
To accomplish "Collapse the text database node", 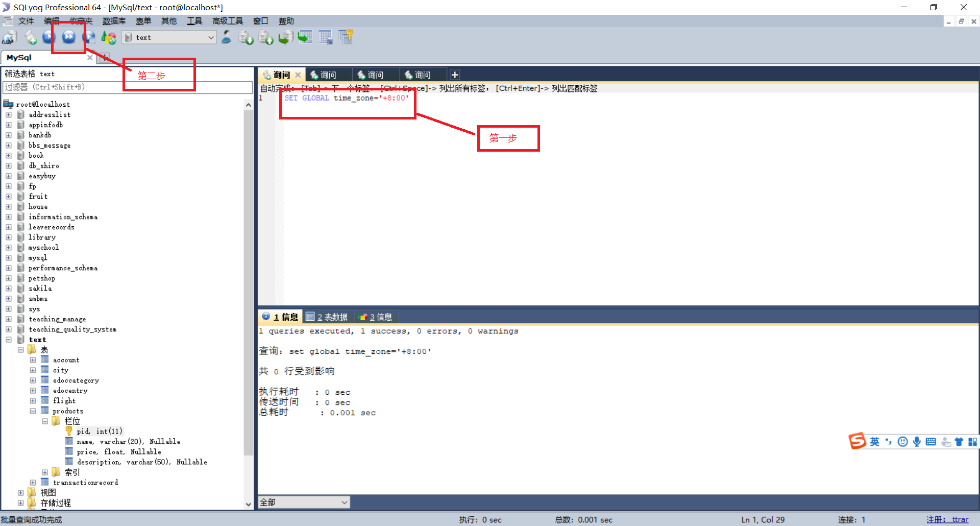I will [x=9, y=340].
